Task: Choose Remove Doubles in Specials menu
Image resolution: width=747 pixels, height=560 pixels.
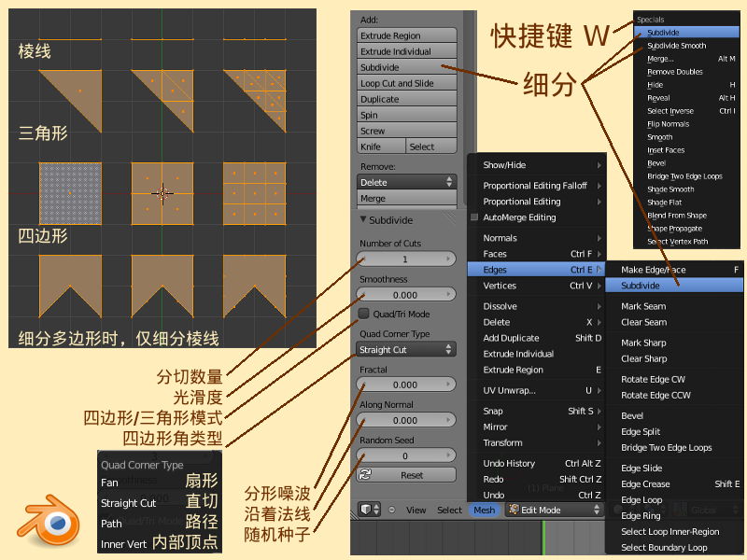Action: coord(686,72)
